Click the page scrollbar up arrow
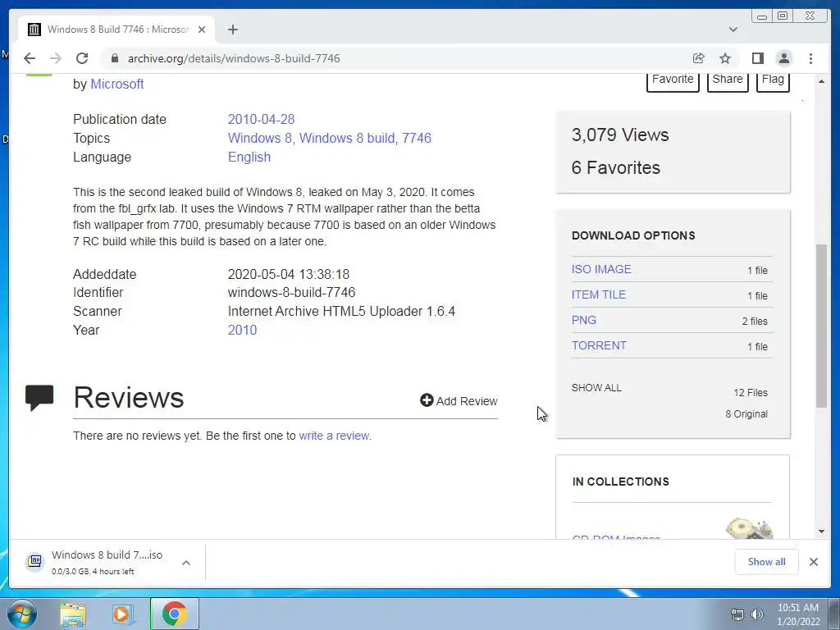840x630 pixels. click(x=821, y=81)
